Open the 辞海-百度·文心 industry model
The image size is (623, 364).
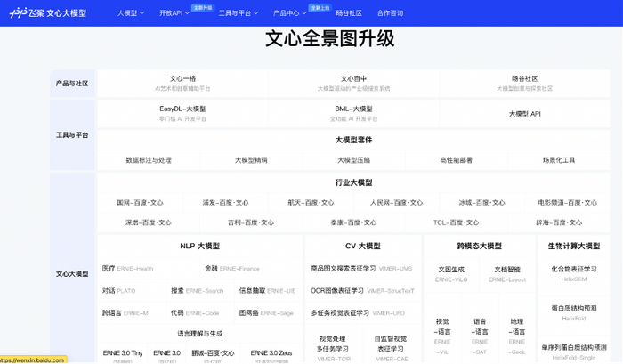559,222
